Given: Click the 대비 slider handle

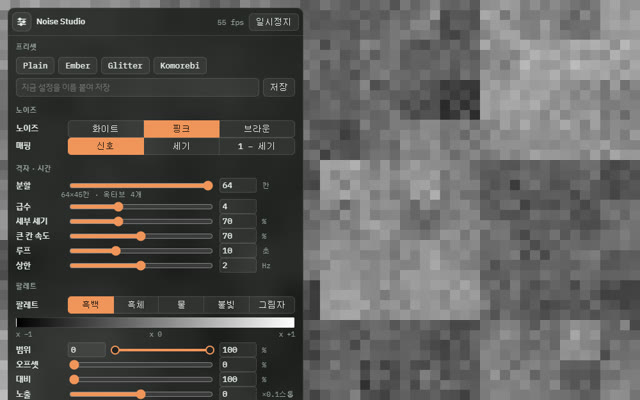Looking at the screenshot, I should click(74, 380).
